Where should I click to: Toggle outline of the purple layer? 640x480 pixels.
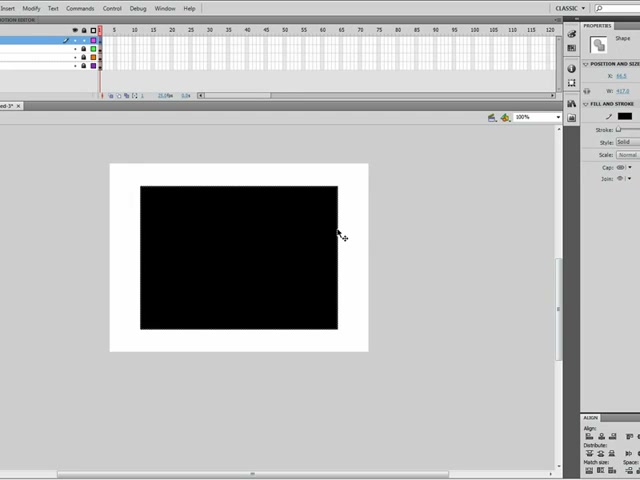point(93,66)
